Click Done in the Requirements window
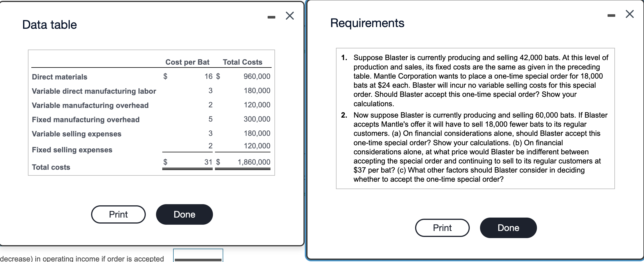Image resolution: width=644 pixels, height=262 pixels. (x=508, y=228)
